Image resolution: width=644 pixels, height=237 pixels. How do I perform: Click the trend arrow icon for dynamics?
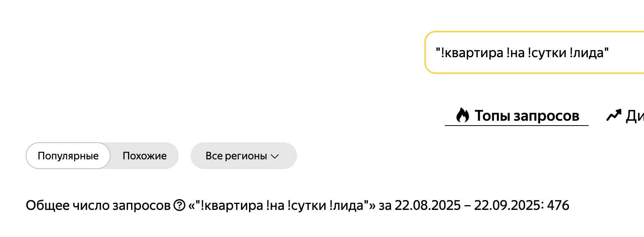[x=614, y=116]
